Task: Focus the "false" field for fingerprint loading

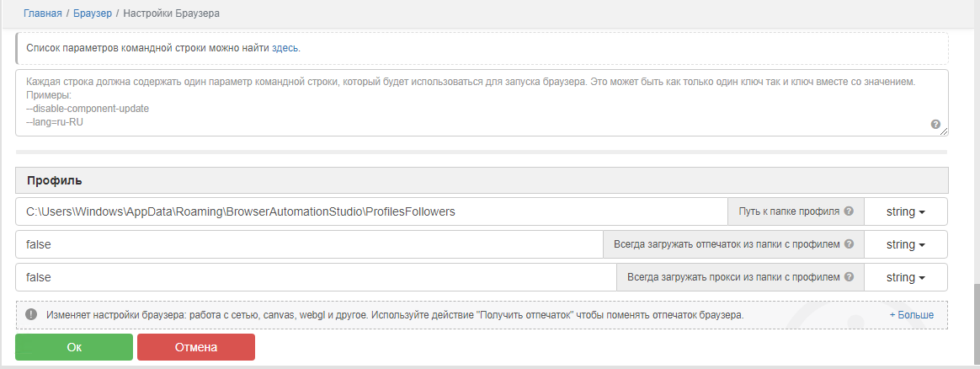Action: [x=308, y=244]
